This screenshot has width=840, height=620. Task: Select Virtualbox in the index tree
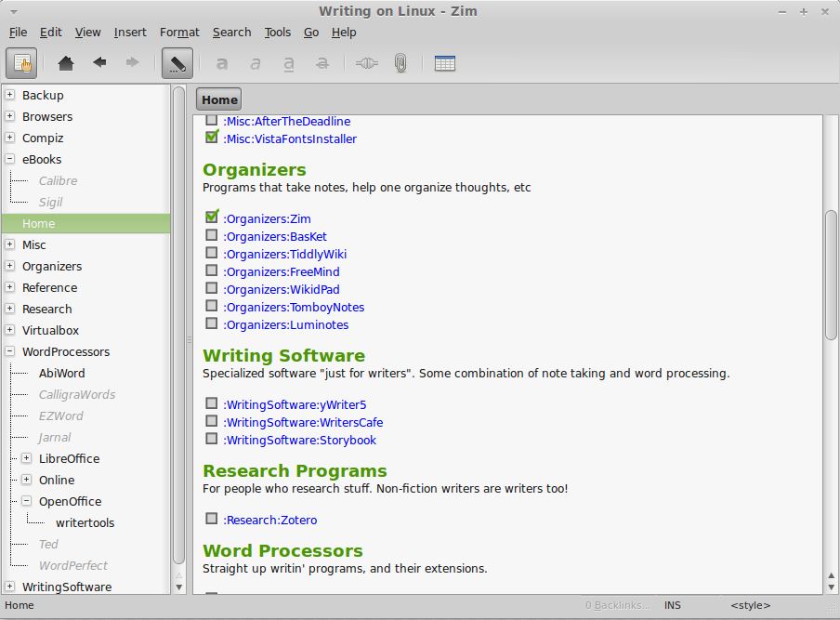(x=50, y=330)
